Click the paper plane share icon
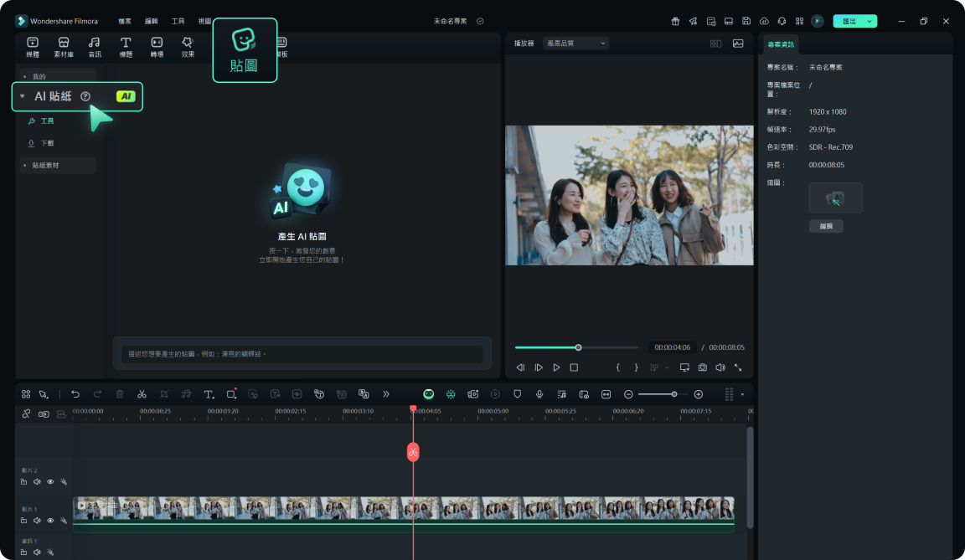965x560 pixels. (x=693, y=21)
